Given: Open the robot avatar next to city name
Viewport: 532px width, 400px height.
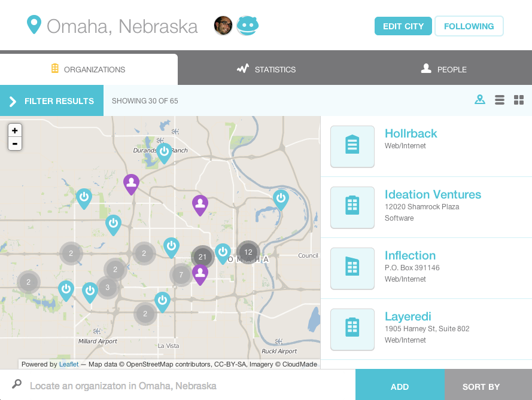Looking at the screenshot, I should (247, 26).
